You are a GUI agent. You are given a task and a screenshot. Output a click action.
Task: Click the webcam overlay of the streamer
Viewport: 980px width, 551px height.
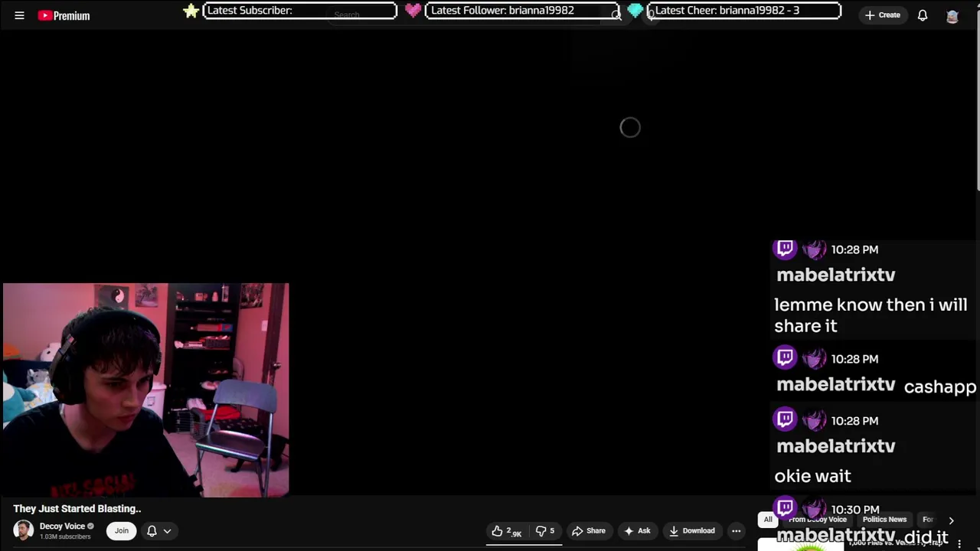(x=145, y=390)
